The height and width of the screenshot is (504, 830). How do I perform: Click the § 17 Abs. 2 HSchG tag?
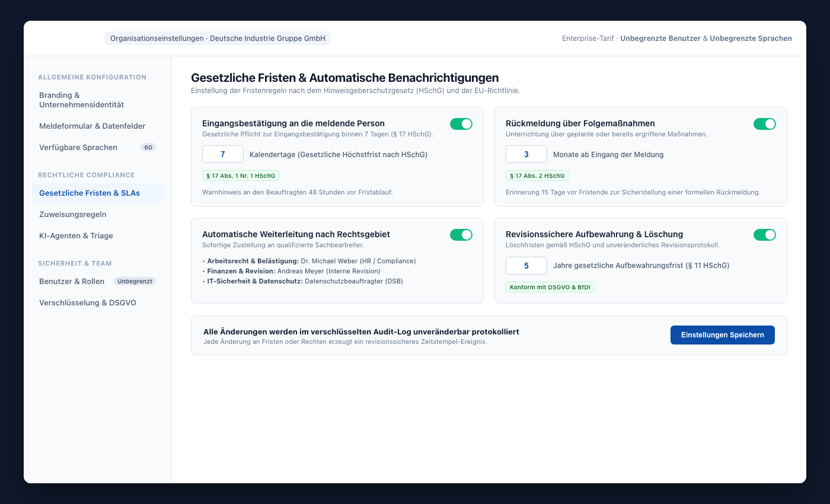tap(537, 176)
